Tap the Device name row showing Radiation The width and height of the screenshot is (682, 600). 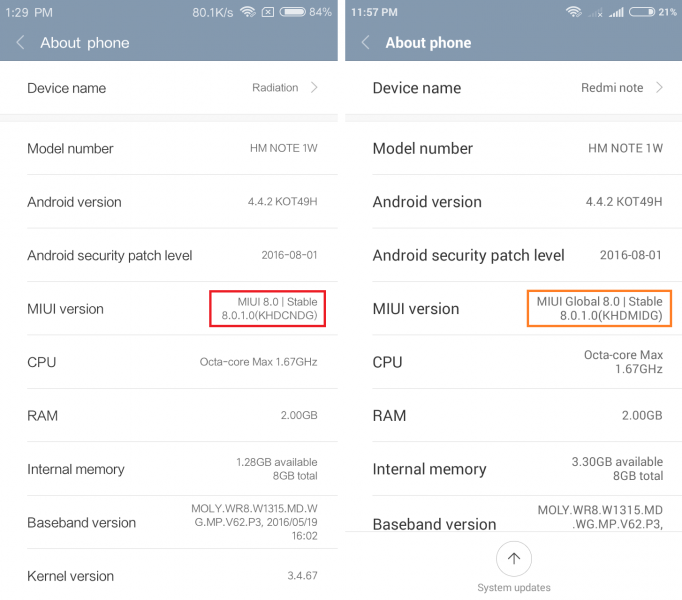172,88
